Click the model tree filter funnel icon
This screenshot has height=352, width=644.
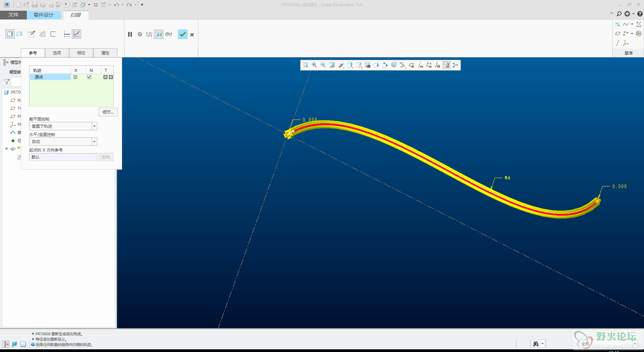(6, 82)
